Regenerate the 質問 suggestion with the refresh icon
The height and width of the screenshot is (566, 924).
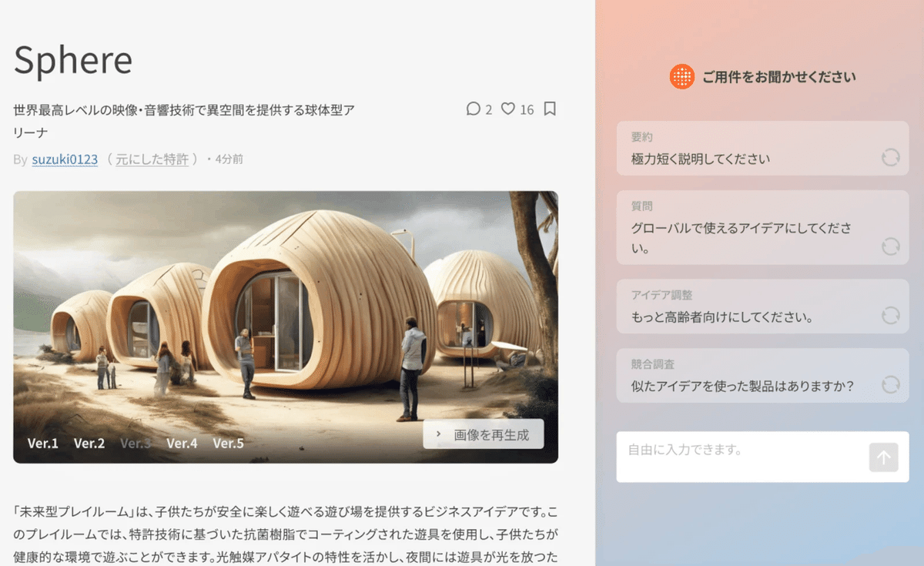pyautogui.click(x=891, y=246)
